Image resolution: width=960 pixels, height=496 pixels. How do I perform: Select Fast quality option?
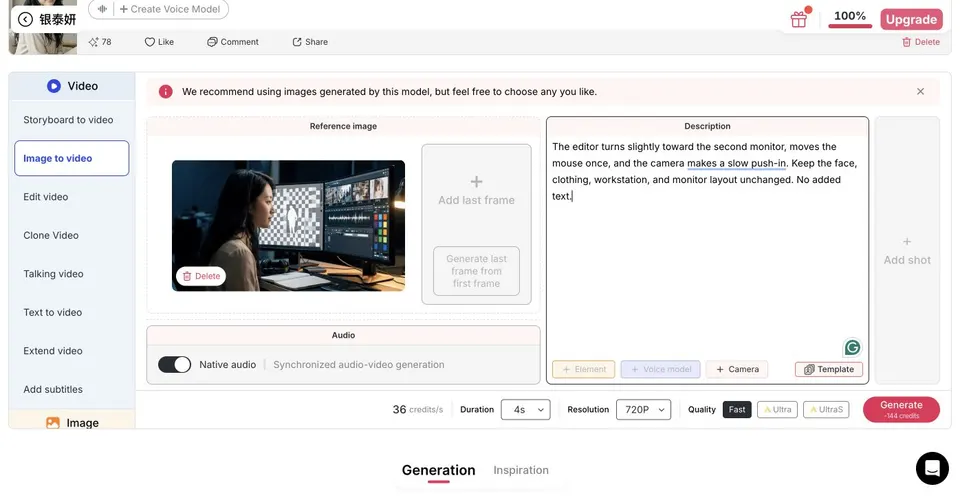tap(737, 410)
